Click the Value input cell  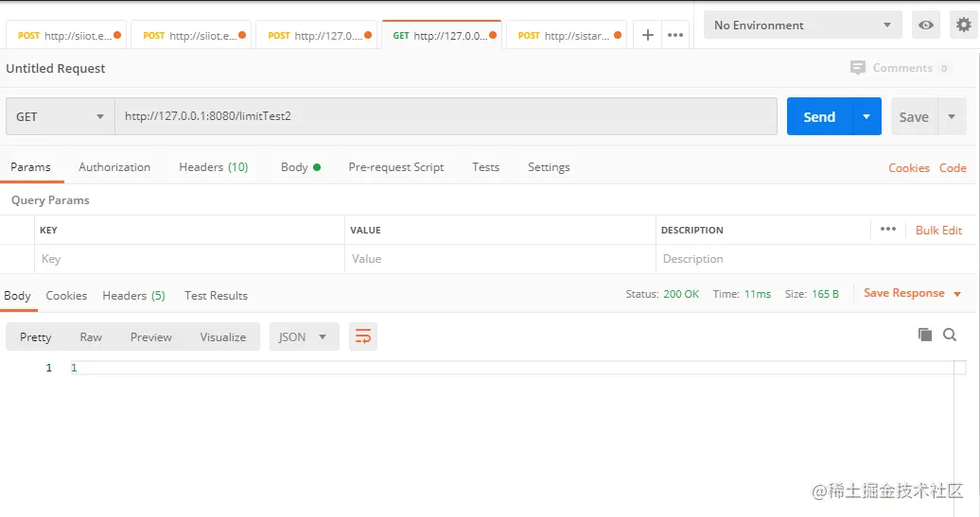coord(500,259)
